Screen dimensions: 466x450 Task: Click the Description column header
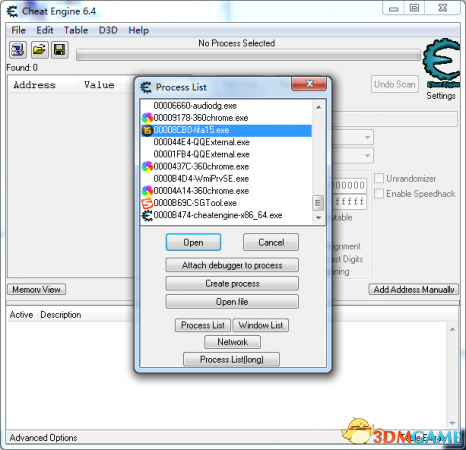pos(61,315)
